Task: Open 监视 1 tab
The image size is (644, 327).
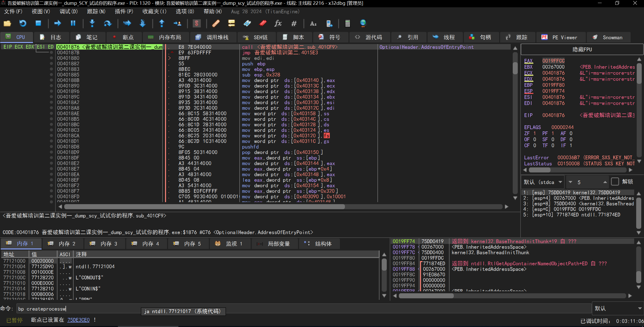Action: click(230, 244)
